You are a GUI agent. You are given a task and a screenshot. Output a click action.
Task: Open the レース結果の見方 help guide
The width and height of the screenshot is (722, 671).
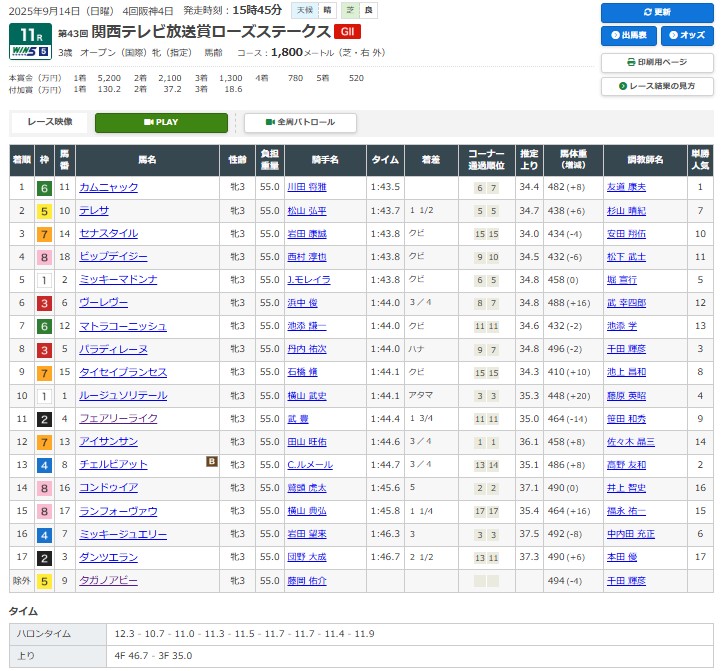tap(656, 87)
